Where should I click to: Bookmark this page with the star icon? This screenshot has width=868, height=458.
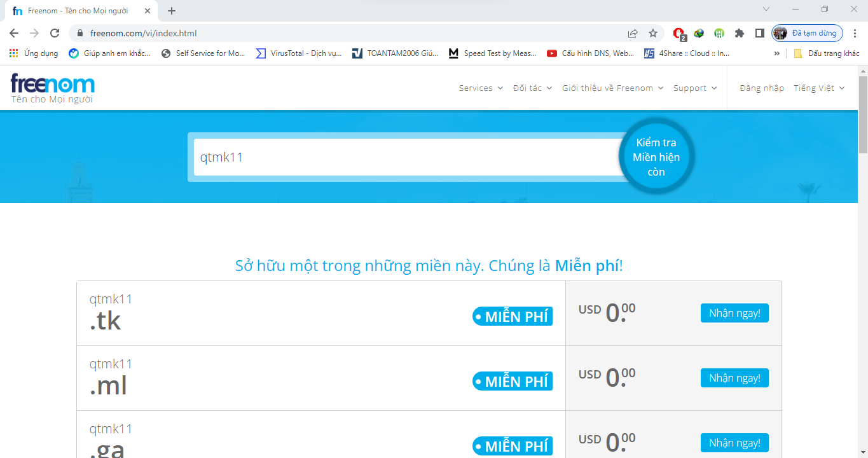tap(653, 33)
